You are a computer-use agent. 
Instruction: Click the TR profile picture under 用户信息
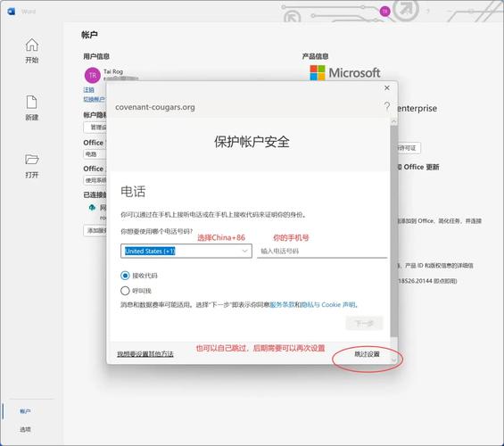click(93, 75)
